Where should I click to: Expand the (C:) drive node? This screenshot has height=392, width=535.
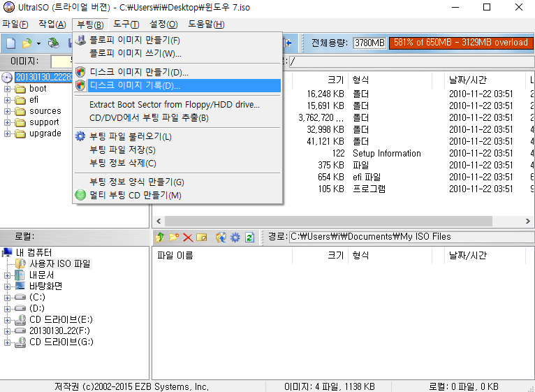coord(7,298)
